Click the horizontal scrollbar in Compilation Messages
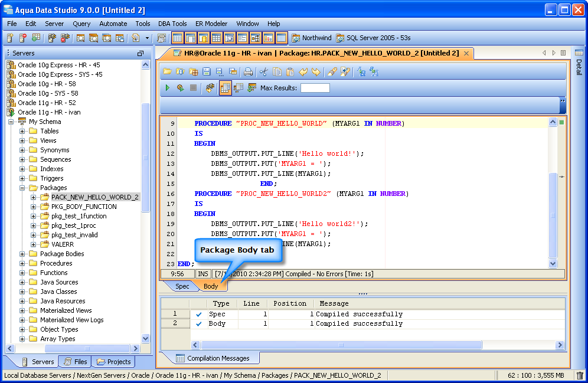588x383 pixels. pos(340,345)
